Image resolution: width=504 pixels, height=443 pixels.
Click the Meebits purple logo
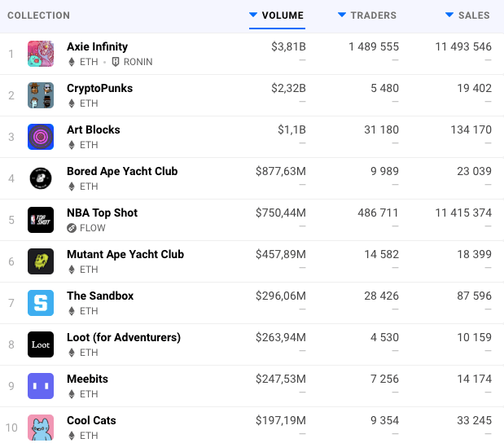[41, 386]
